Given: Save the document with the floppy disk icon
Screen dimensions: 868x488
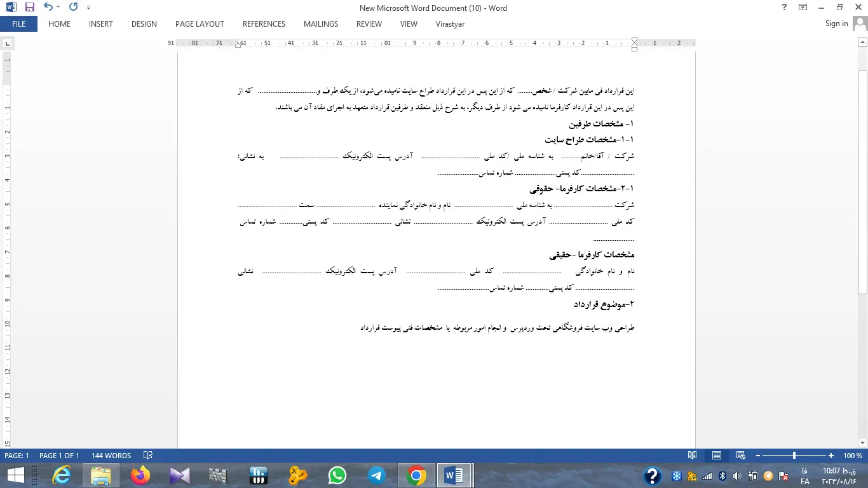Looking at the screenshot, I should (29, 8).
